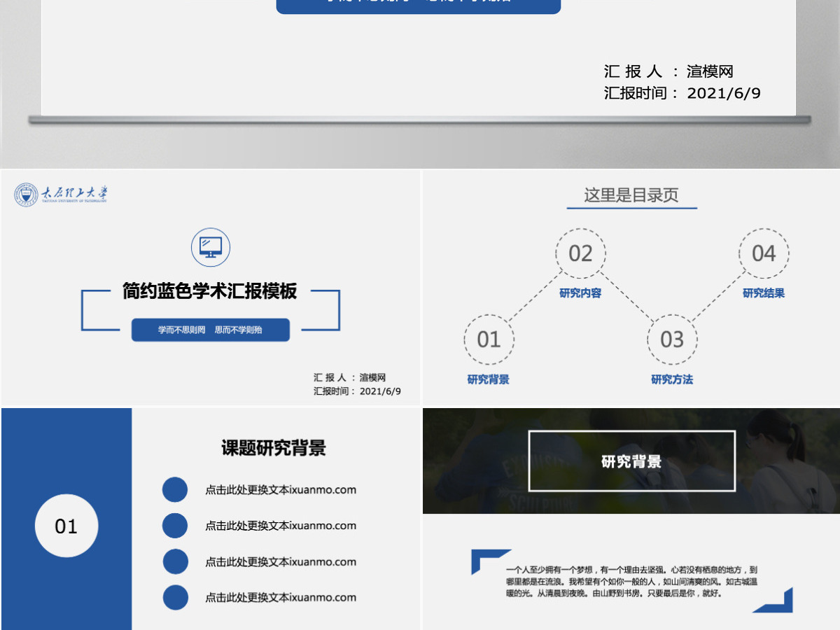Screen dimensions: 840x630
Task: Select dashed circle 04 on the contents slide
Action: coord(764,253)
